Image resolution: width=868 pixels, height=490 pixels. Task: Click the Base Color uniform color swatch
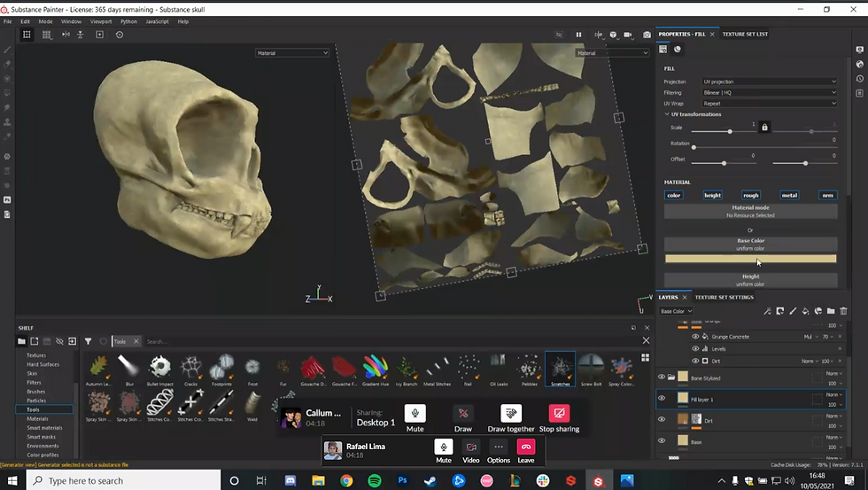point(750,259)
